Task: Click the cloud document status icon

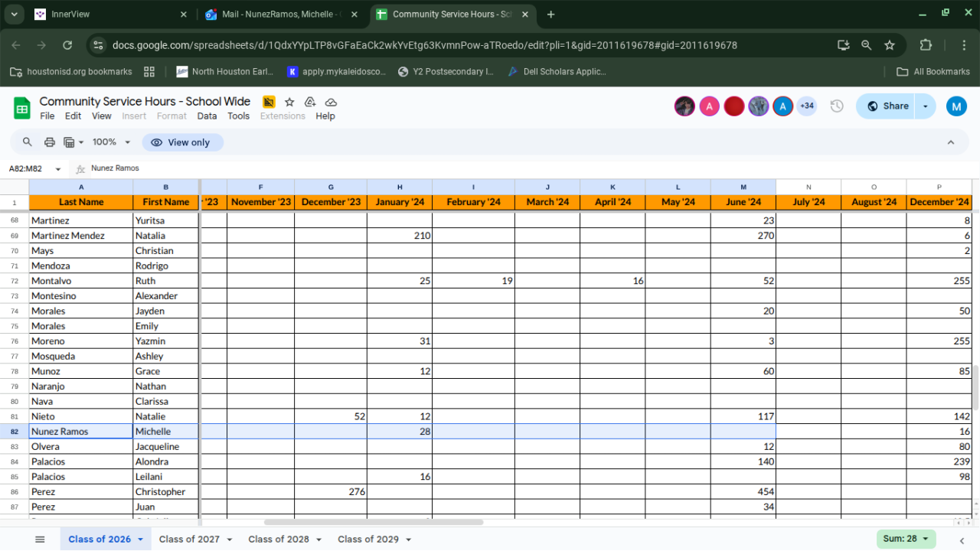Action: tap(331, 102)
